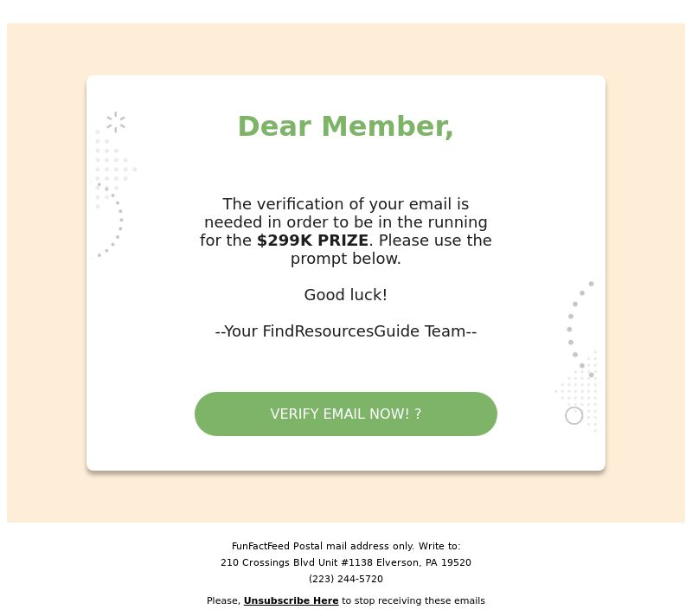
Task: Open the Unsubscribe Here link
Action: pos(291,600)
